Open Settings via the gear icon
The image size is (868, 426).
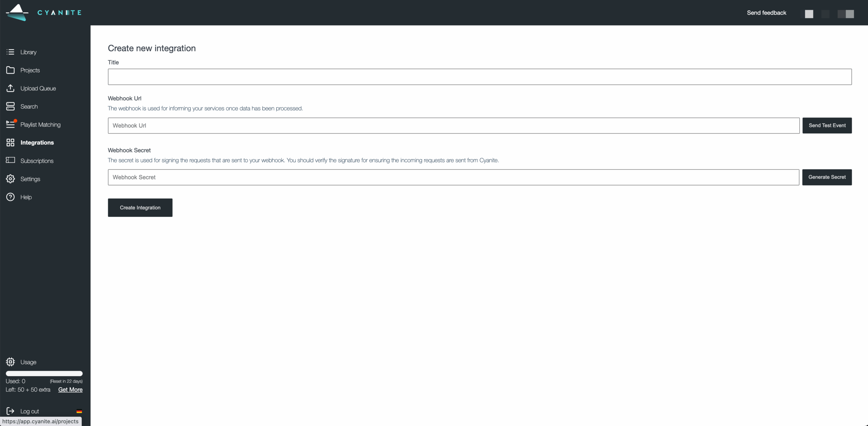pos(11,179)
